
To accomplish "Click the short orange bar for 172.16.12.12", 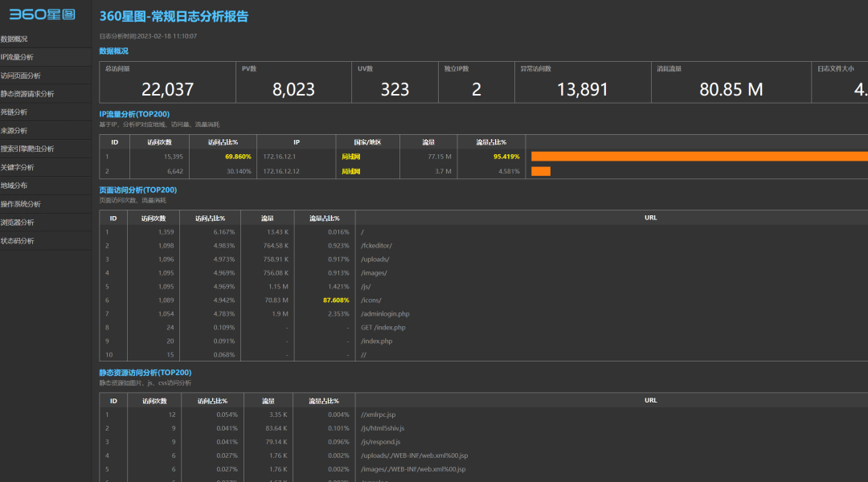I will pos(541,171).
